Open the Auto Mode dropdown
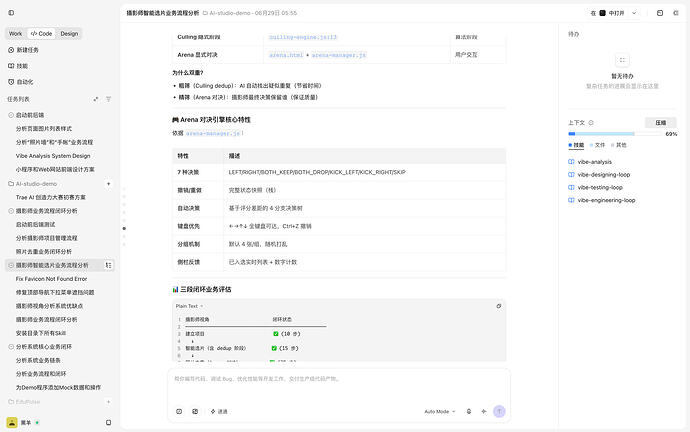The width and height of the screenshot is (690, 432). coord(440,411)
